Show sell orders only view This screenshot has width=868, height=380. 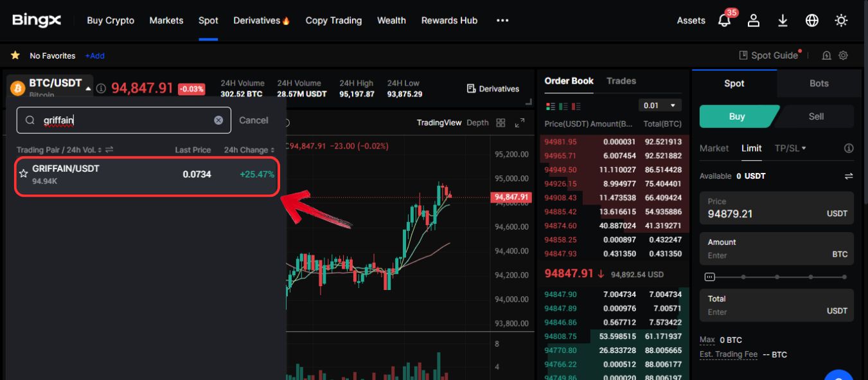click(x=576, y=106)
